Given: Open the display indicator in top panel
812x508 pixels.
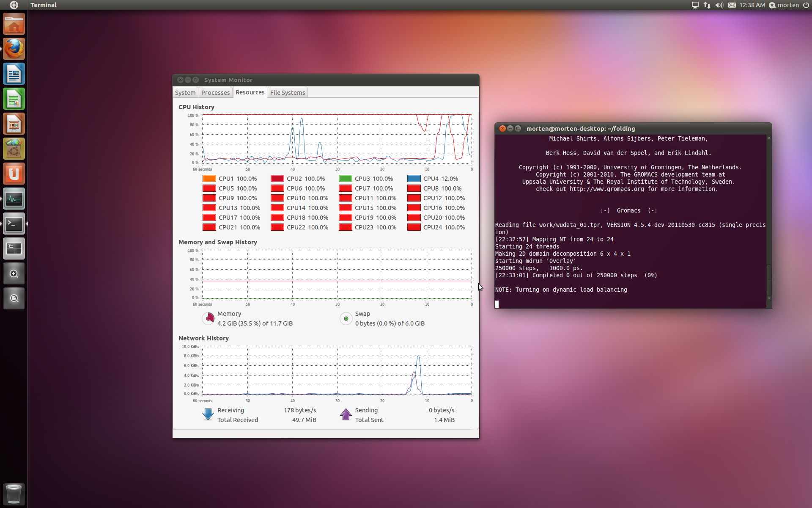Looking at the screenshot, I should click(695, 5).
